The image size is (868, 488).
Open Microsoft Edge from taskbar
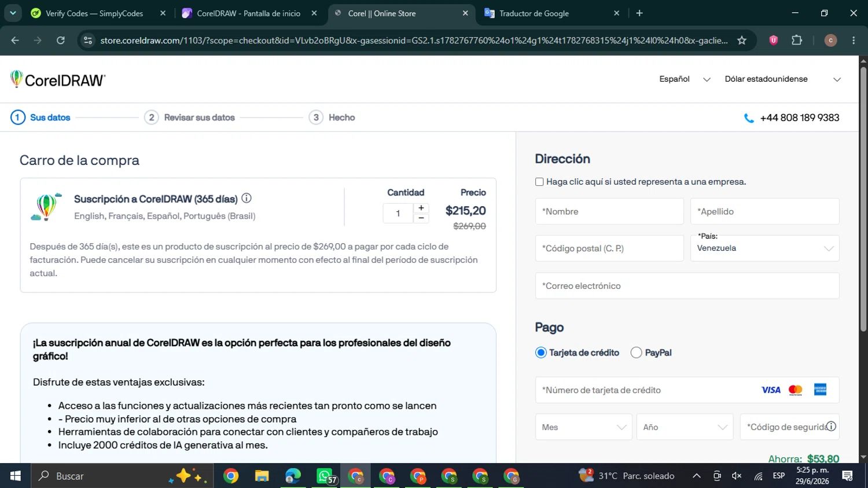point(293,476)
